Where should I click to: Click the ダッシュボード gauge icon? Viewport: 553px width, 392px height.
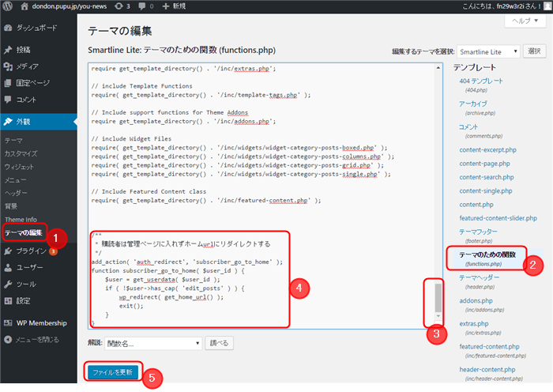8,28
